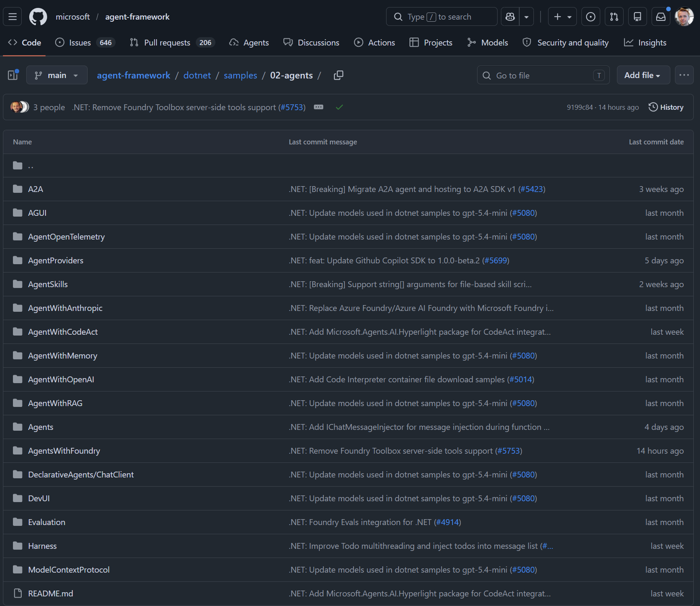The height and width of the screenshot is (606, 700).
Task: Navigate to samples breadcrumb link
Action: point(240,75)
